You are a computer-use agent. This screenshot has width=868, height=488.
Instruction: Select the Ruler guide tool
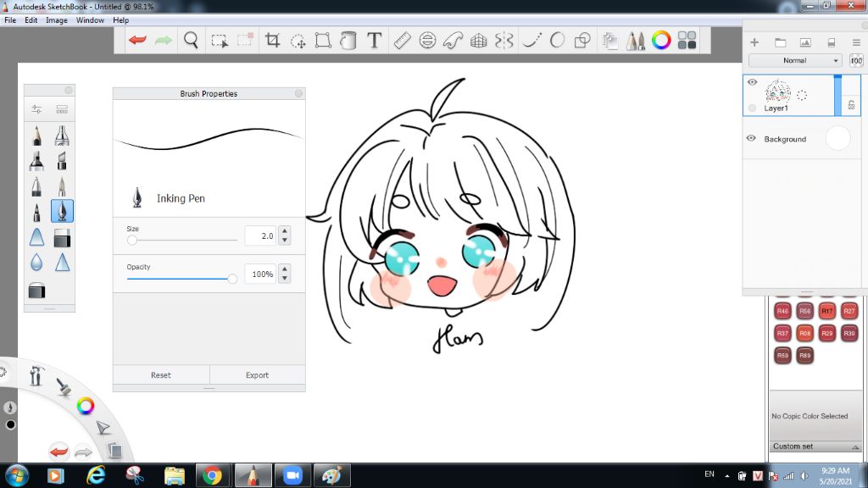402,41
